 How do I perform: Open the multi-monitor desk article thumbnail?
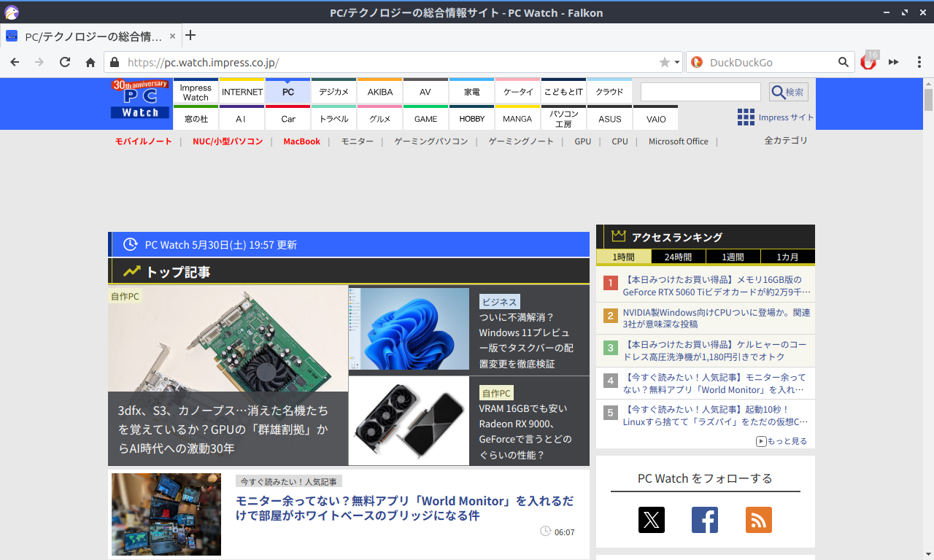[x=166, y=514]
